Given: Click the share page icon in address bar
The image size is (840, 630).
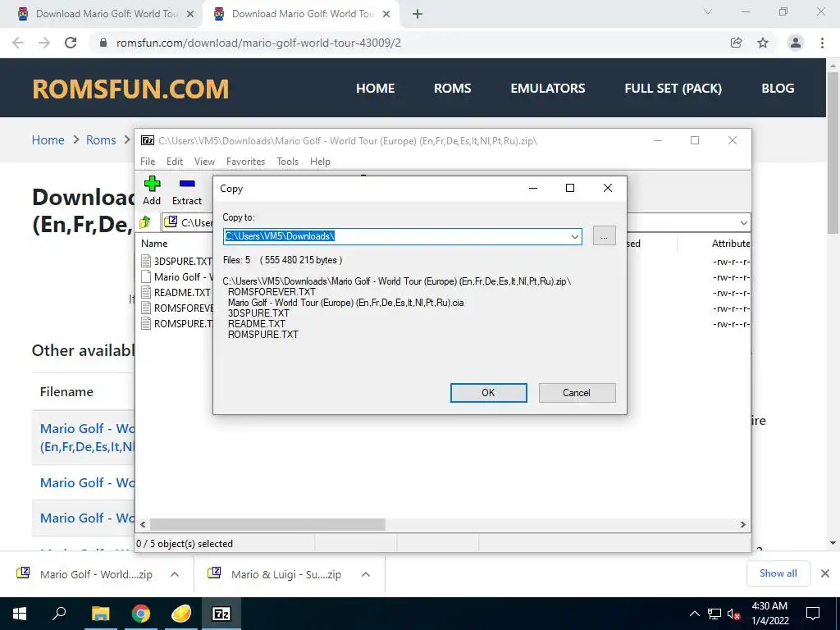Looking at the screenshot, I should click(x=737, y=43).
